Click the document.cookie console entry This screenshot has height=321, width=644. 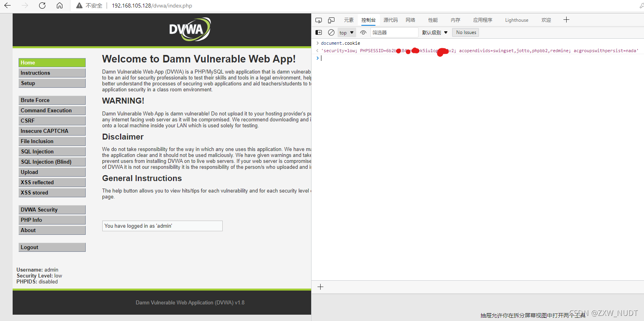click(x=340, y=43)
